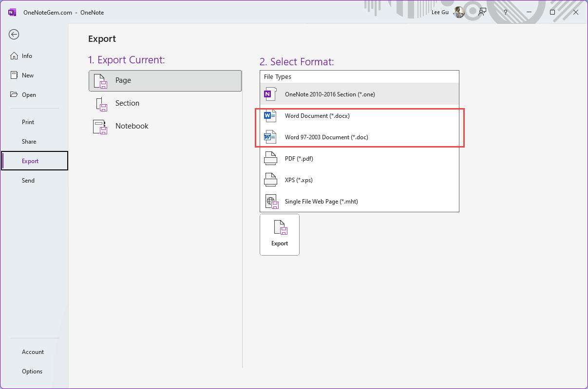
Task: Close the OneNote window
Action: coord(576,12)
